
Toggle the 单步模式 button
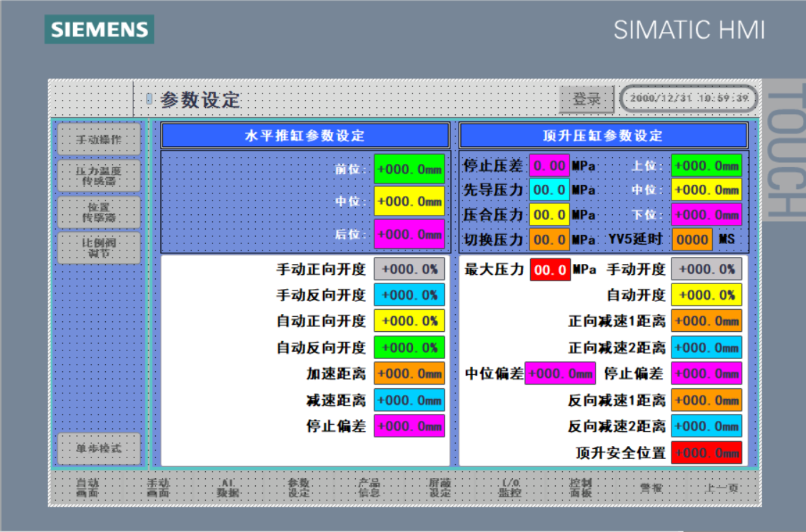tap(99, 449)
